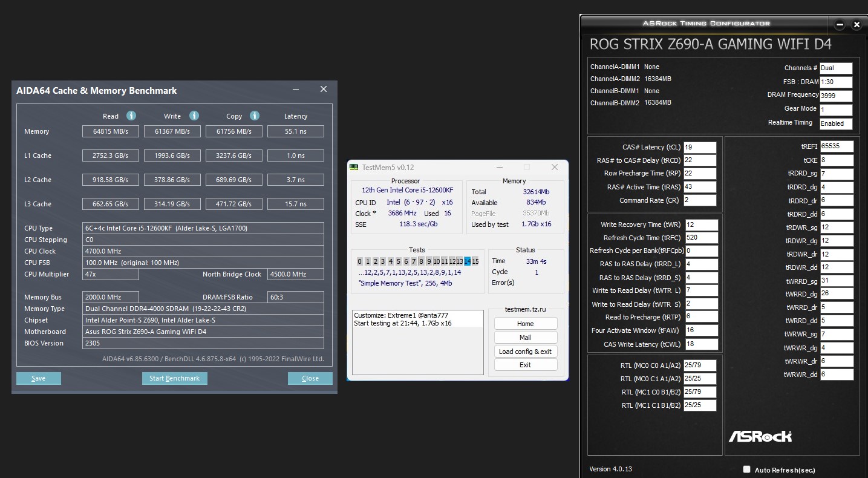Select the Memory Write value 61367 MB/s

point(172,131)
